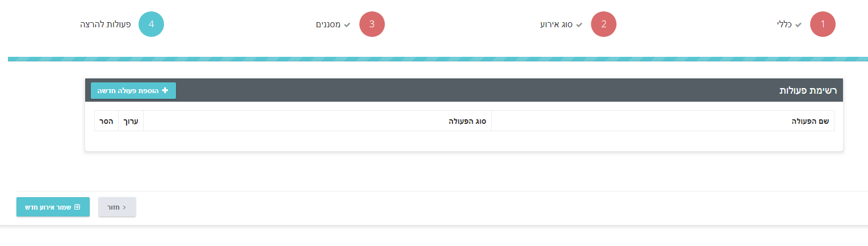868x246 pixels.
Task: Open the מסננים wizard tab
Action: point(328,25)
